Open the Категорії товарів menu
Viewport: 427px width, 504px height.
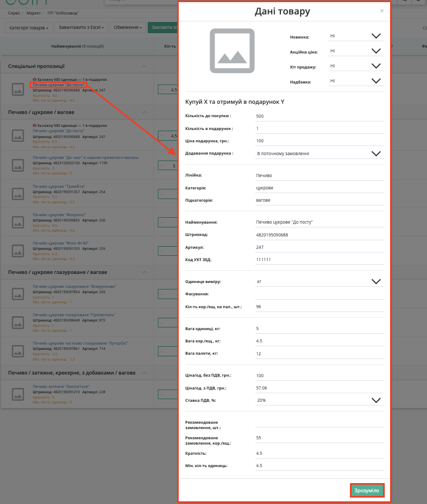coord(28,28)
